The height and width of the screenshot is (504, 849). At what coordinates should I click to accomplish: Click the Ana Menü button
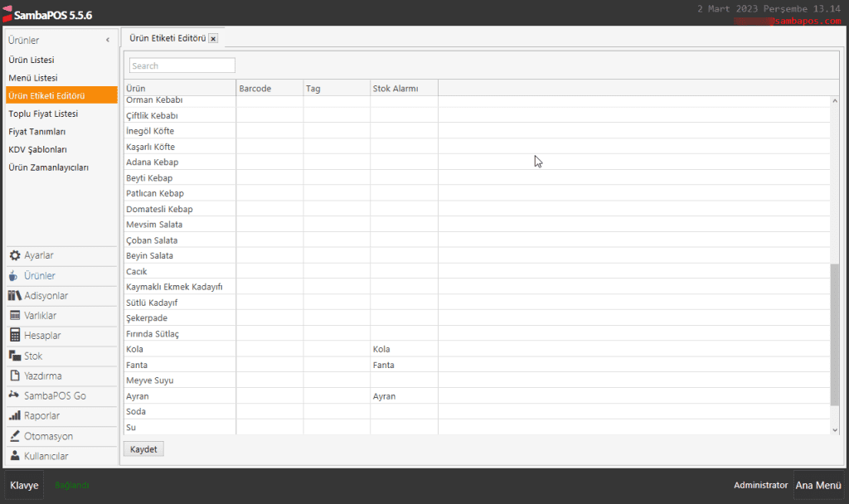click(x=817, y=486)
